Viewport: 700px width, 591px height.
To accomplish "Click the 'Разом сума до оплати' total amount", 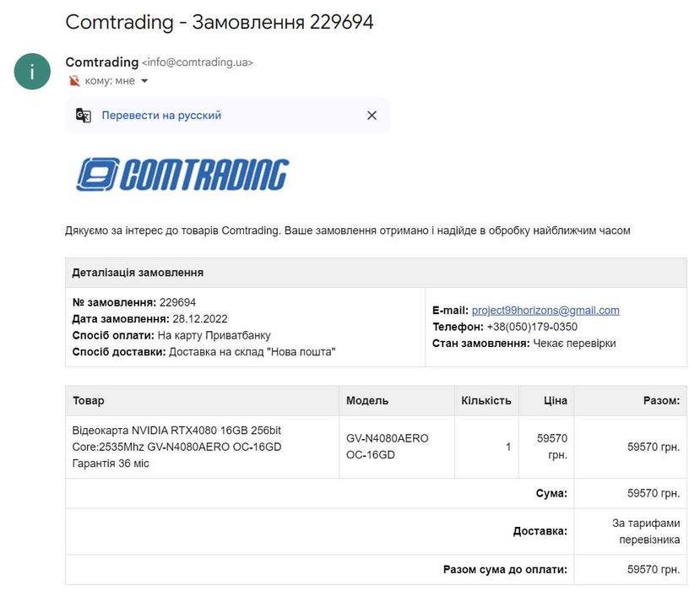I will tap(654, 569).
